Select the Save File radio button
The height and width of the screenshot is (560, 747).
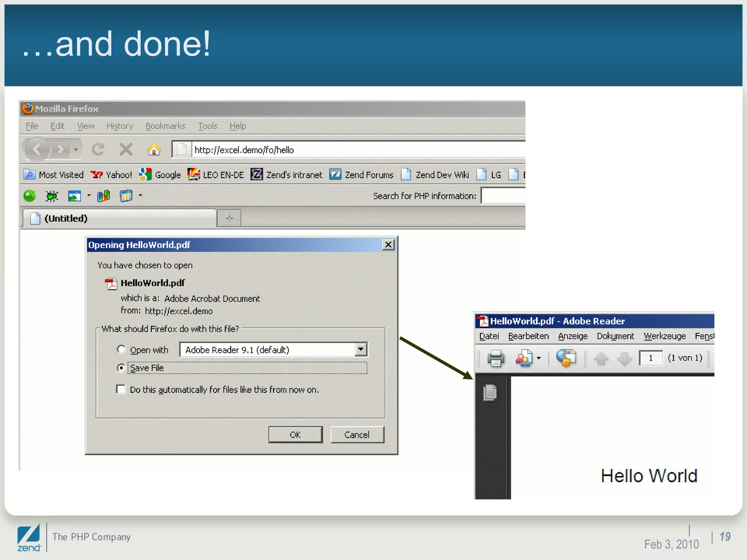tap(121, 367)
